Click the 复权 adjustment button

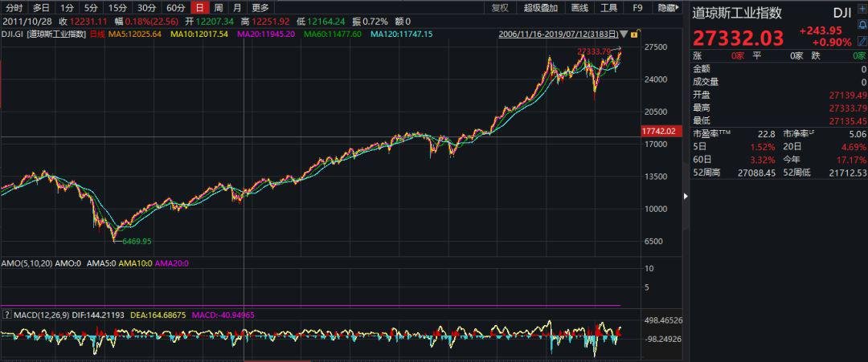[500, 8]
